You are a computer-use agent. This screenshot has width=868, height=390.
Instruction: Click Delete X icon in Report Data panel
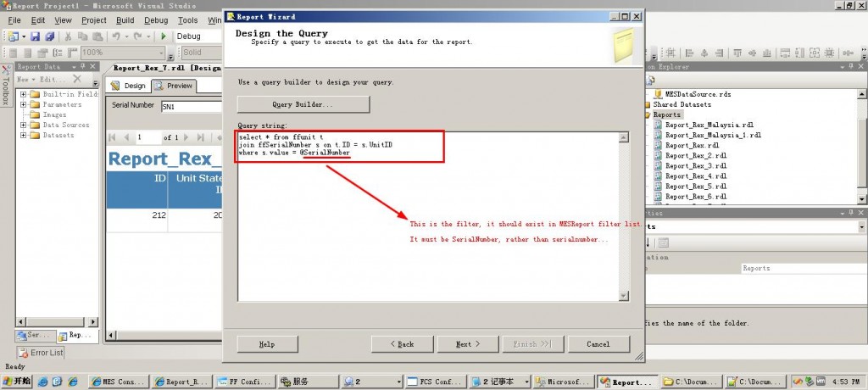(77, 79)
